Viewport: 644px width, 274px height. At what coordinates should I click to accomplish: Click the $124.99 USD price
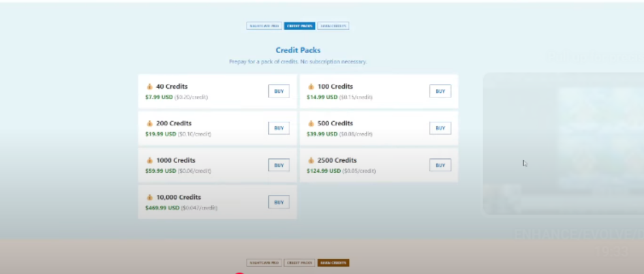(324, 171)
